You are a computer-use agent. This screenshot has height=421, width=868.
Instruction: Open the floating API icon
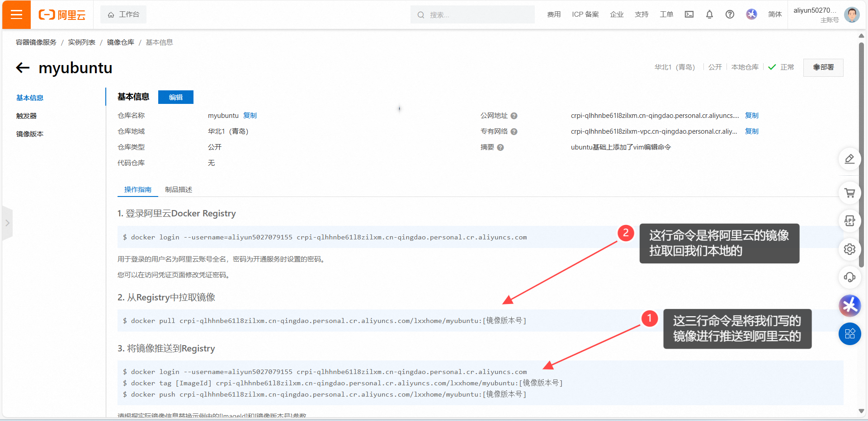[849, 221]
